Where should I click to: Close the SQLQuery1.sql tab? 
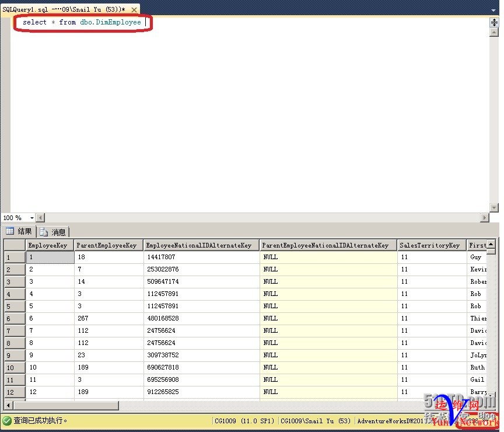[x=134, y=10]
